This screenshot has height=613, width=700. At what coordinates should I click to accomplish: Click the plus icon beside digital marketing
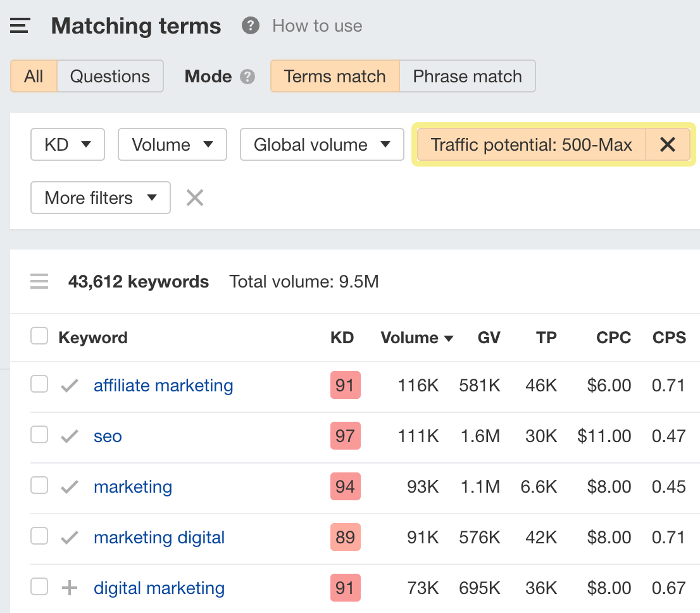click(x=68, y=587)
